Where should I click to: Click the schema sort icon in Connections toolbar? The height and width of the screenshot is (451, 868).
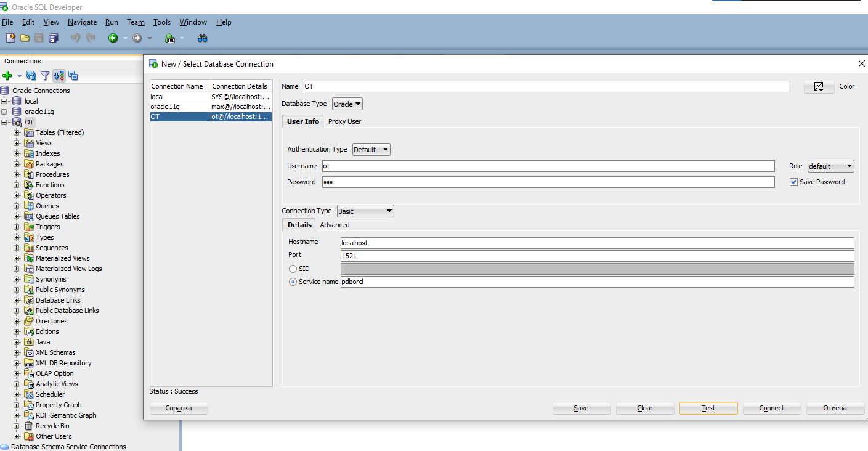59,76
